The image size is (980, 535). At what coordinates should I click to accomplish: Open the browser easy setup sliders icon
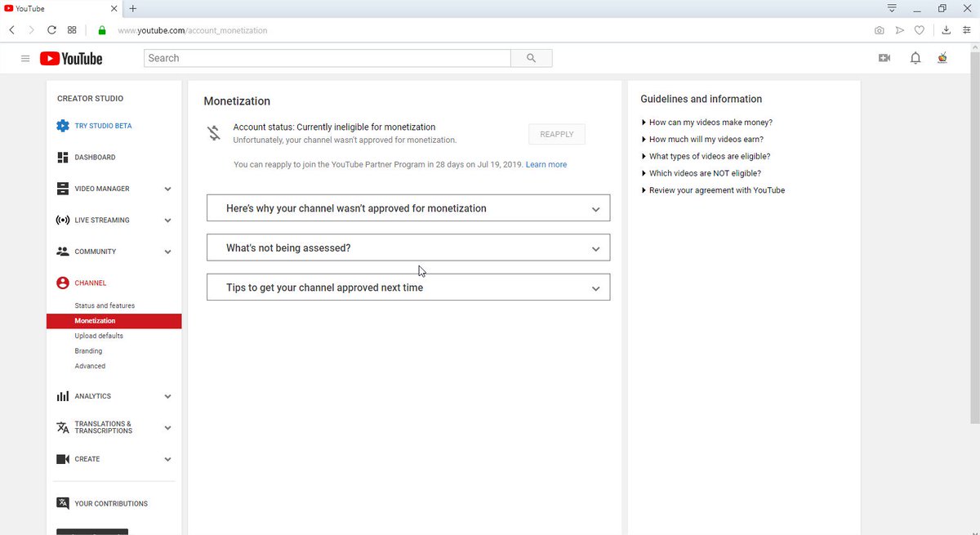(966, 30)
